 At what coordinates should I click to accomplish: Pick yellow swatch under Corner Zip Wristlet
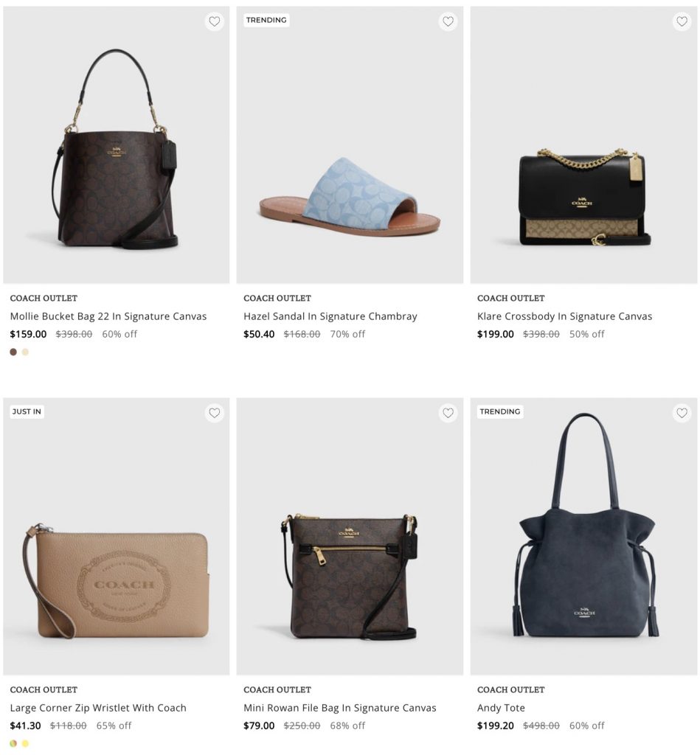tap(25, 743)
